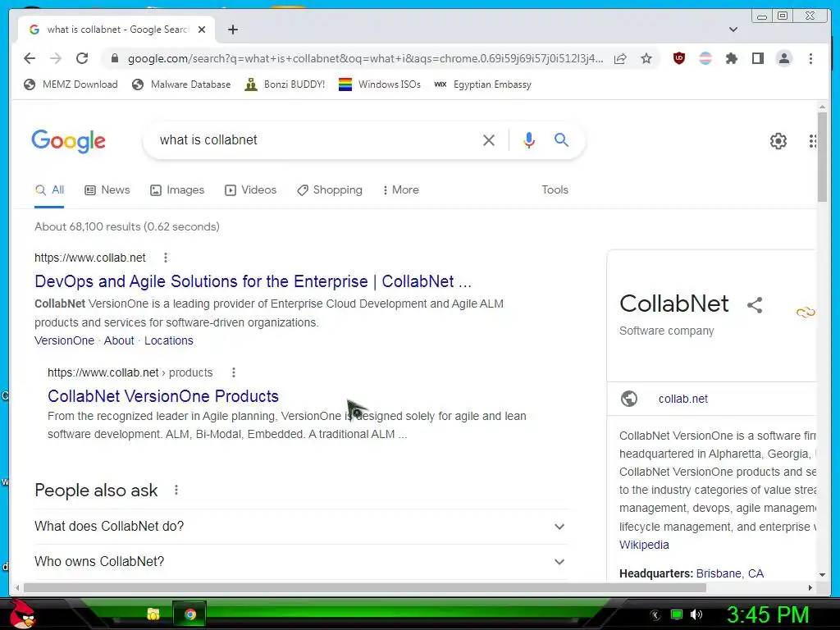
Task: Open the Google apps grid
Action: pos(813,141)
